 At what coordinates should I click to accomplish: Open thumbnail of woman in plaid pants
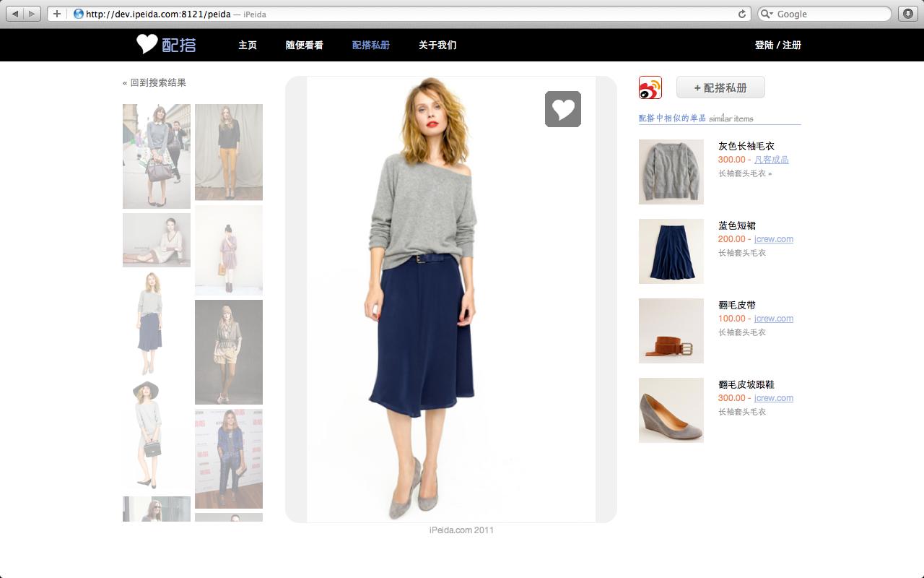click(x=229, y=459)
